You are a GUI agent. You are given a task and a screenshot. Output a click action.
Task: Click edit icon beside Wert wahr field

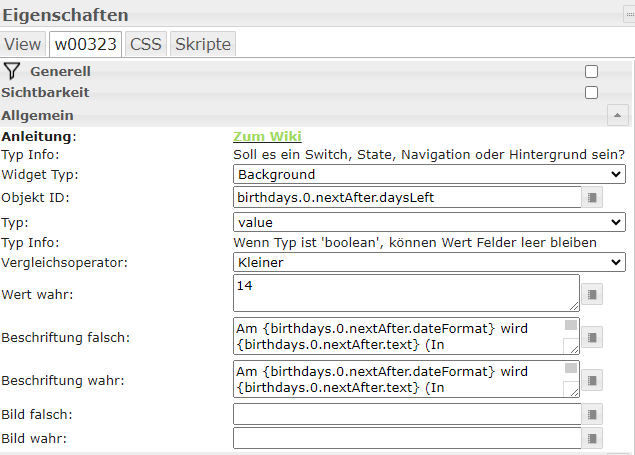click(593, 294)
